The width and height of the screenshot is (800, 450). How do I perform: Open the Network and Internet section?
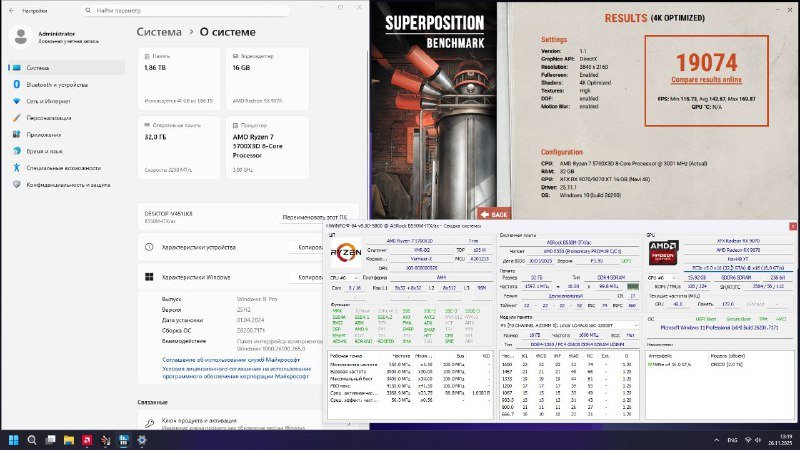point(42,101)
